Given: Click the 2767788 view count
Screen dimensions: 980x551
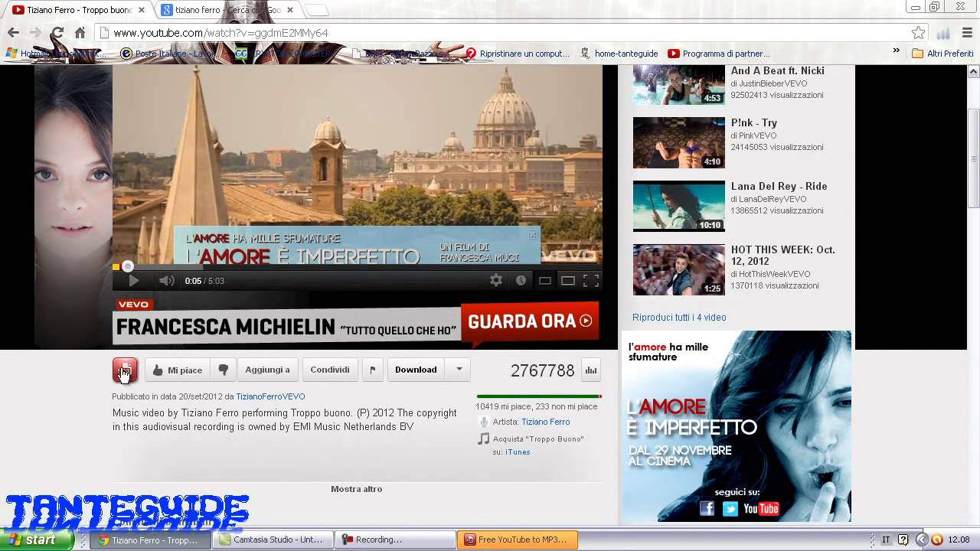Looking at the screenshot, I should [542, 370].
